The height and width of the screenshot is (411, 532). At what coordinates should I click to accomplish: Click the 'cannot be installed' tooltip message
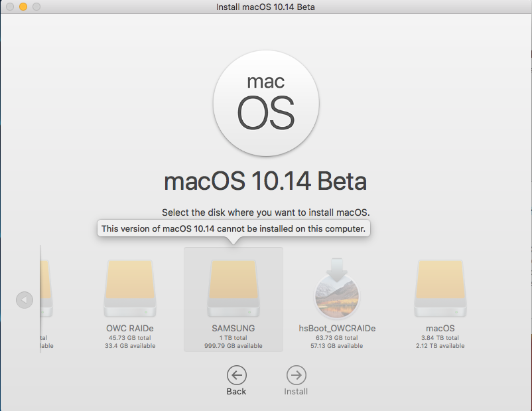coord(233,228)
